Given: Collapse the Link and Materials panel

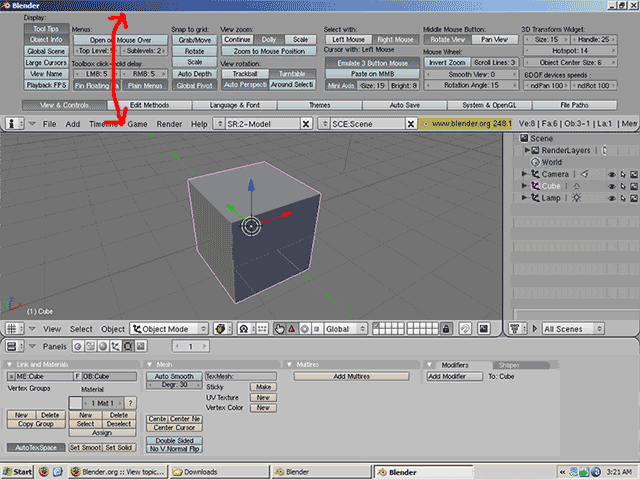Looking at the screenshot, I should (9, 364).
